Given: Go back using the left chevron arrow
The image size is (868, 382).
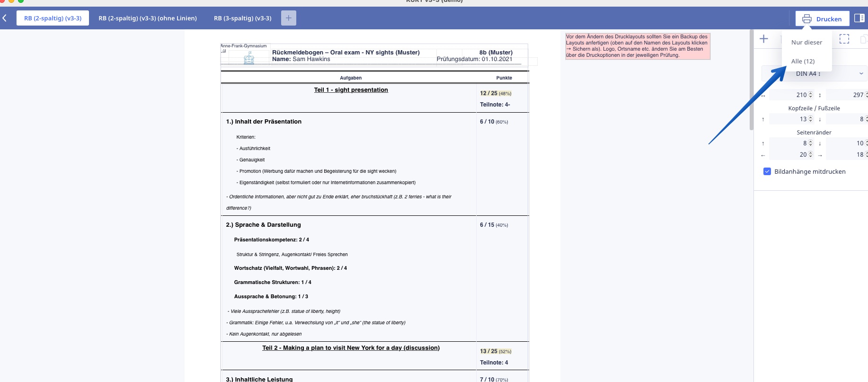Looking at the screenshot, I should (5, 18).
